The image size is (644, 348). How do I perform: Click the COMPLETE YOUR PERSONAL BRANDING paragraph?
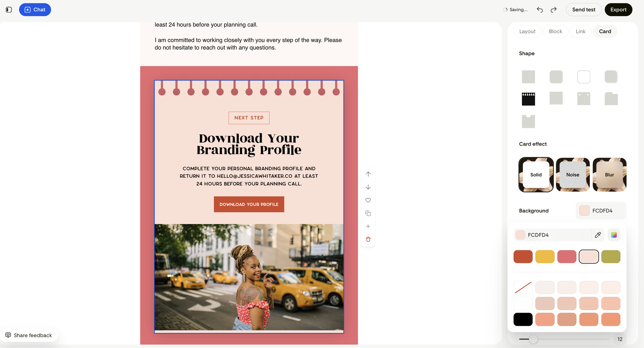249,176
